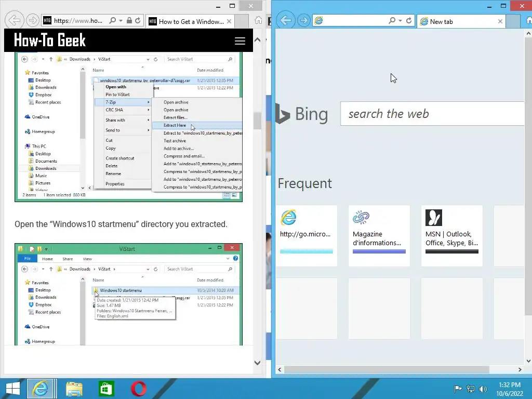Click the MSN butterfly icon
Viewport: 532px width, 399px height.
tap(434, 218)
